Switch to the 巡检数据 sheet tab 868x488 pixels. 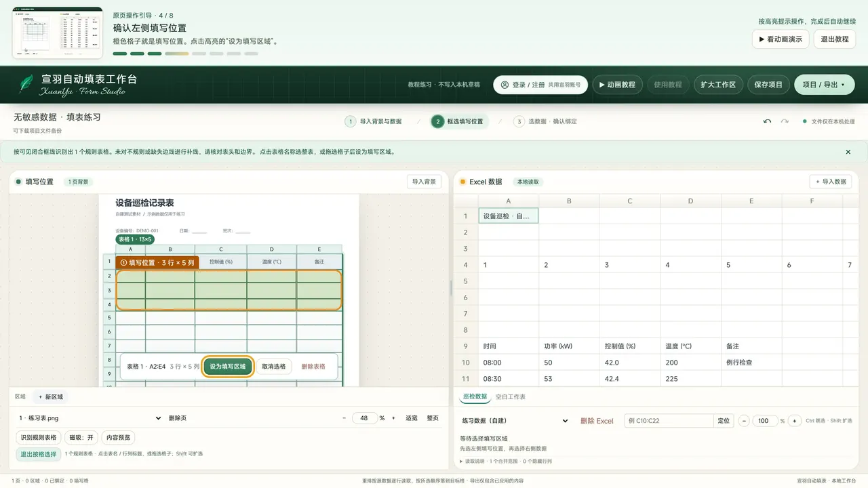pos(475,396)
